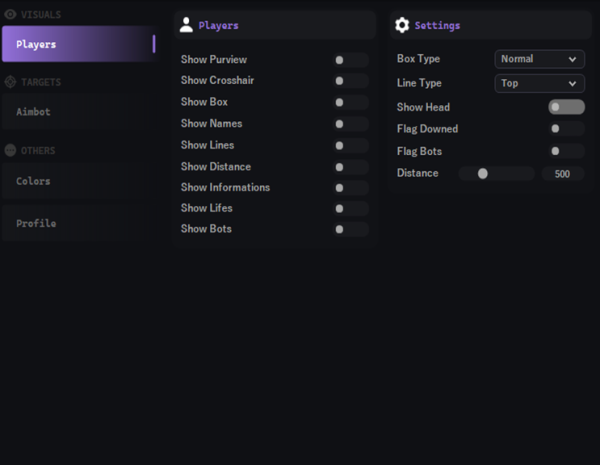Click the Targets section icon

[10, 82]
